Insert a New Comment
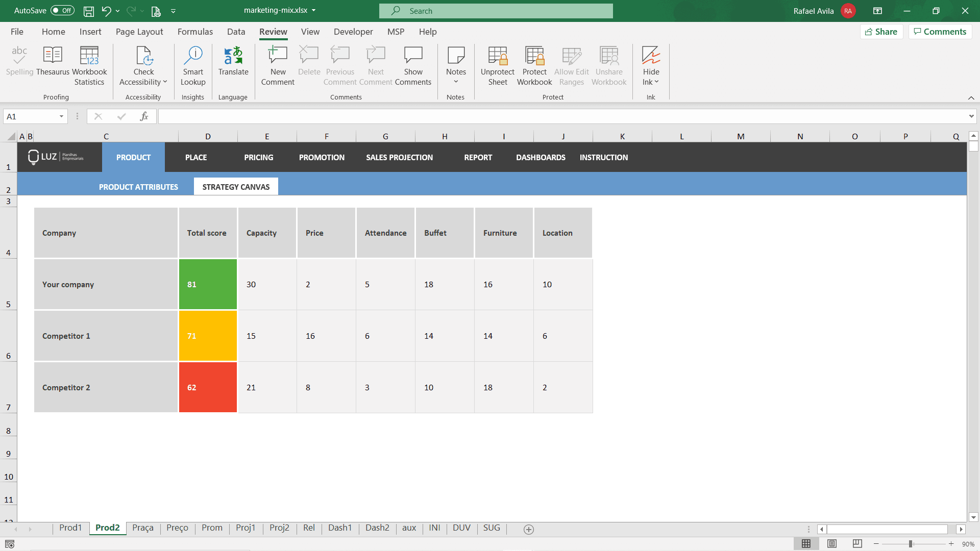 [277, 65]
